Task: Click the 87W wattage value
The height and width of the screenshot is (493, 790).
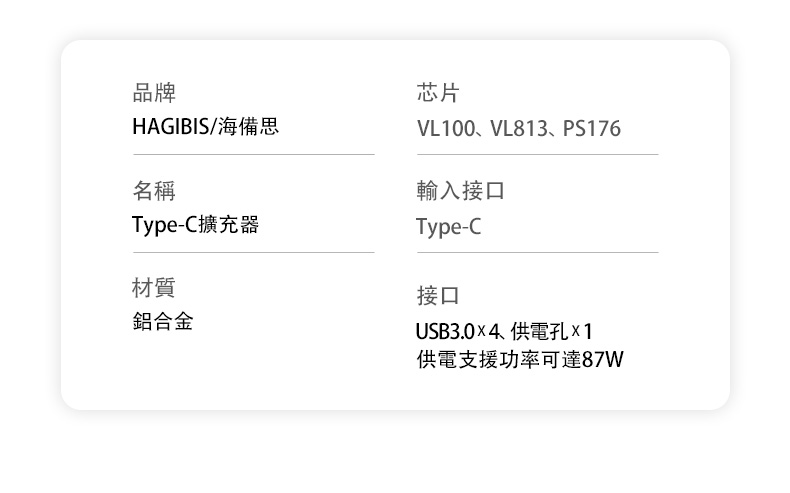Action: (603, 360)
